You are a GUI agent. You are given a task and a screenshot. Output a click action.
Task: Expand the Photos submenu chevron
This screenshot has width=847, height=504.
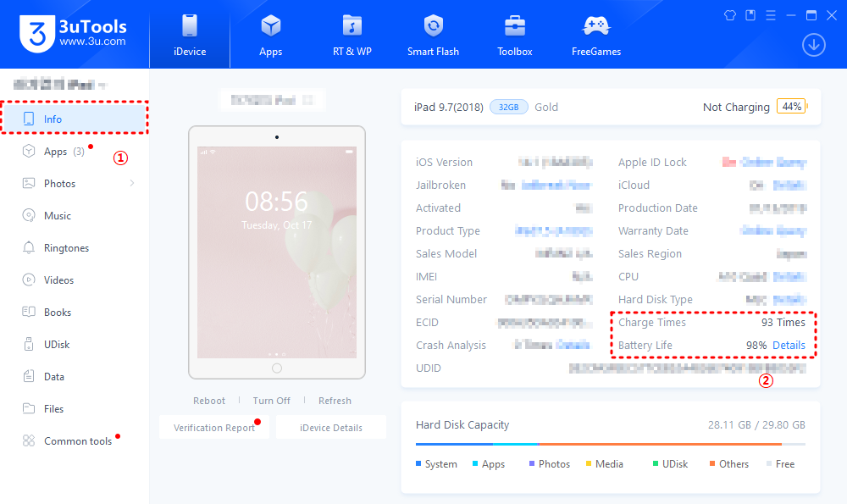tap(132, 184)
